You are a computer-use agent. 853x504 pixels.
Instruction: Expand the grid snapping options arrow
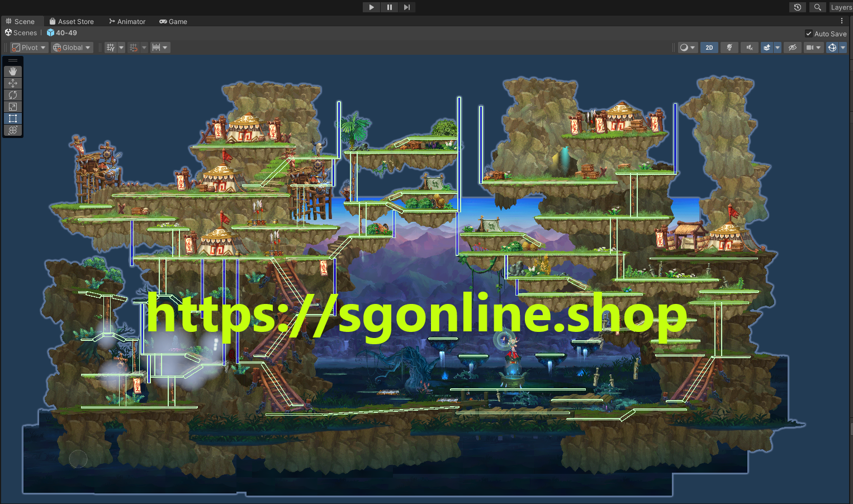144,47
